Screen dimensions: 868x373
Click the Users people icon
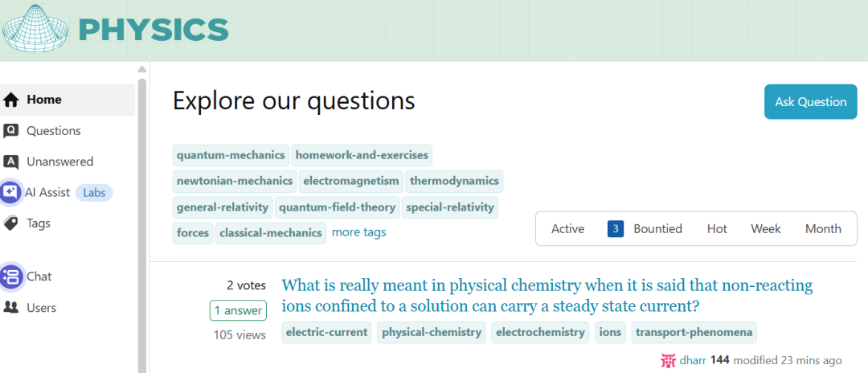point(11,307)
